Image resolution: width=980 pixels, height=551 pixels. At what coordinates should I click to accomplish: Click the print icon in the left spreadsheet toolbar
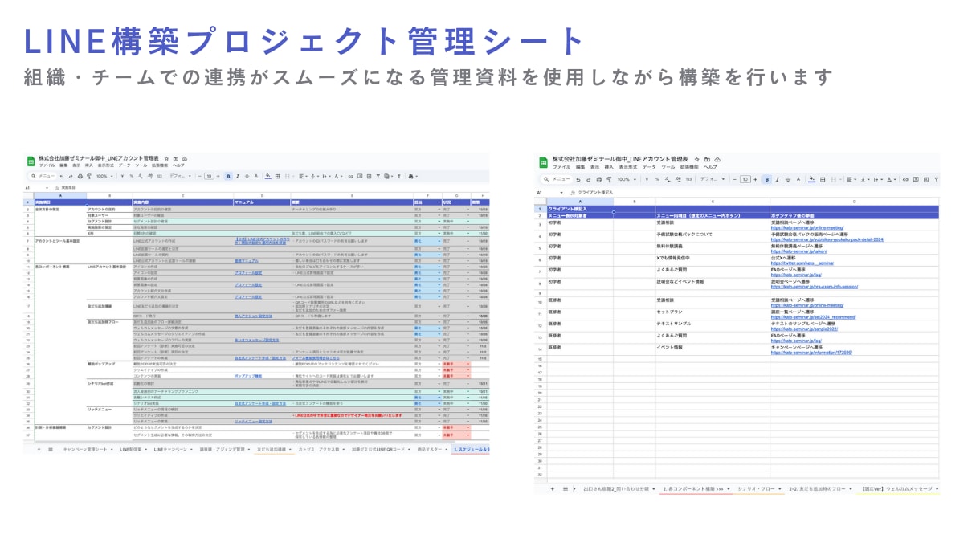pos(80,176)
